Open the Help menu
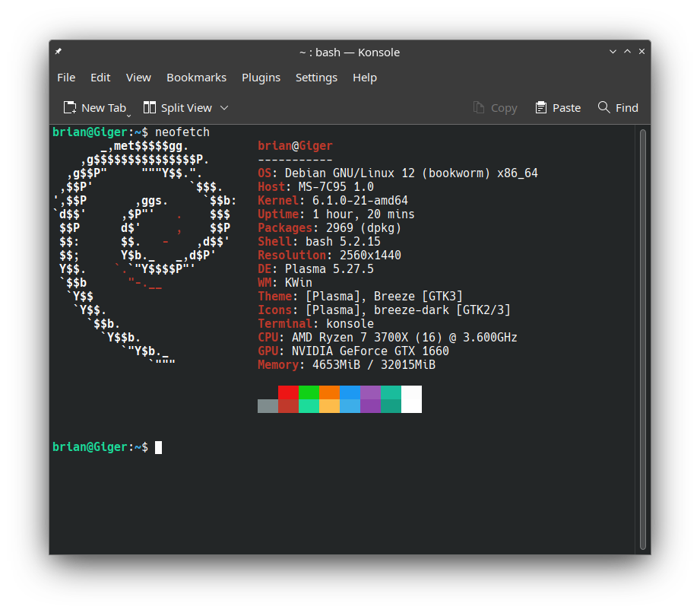The height and width of the screenshot is (613, 700). (x=365, y=78)
